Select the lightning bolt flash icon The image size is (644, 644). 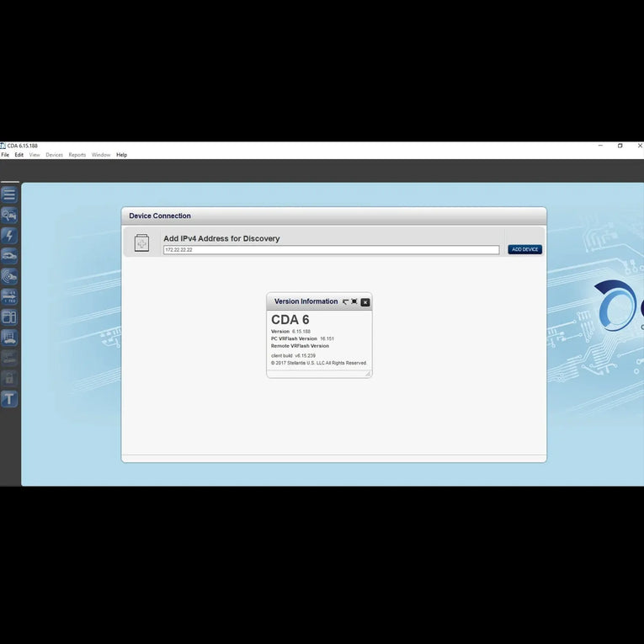[9, 236]
